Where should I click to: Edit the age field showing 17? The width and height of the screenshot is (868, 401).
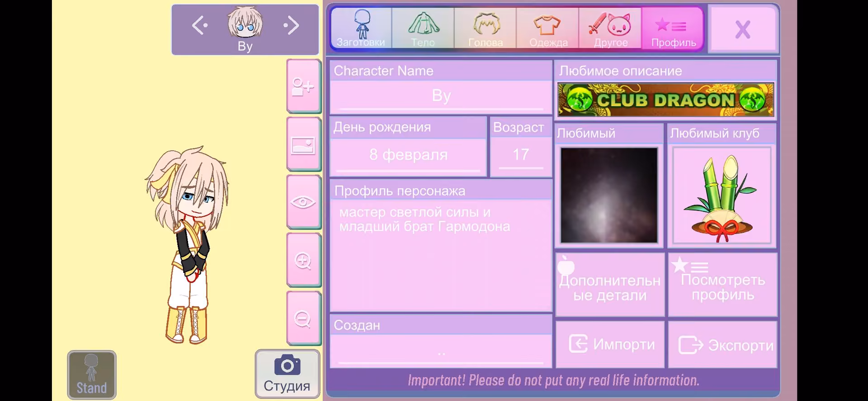(521, 156)
